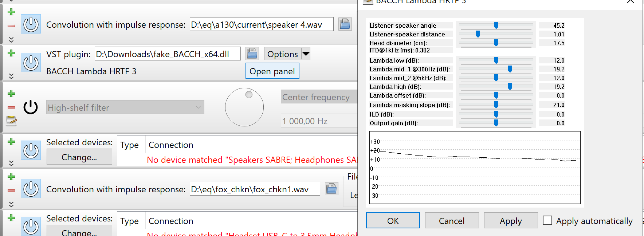Click the VST Options button

(282, 54)
